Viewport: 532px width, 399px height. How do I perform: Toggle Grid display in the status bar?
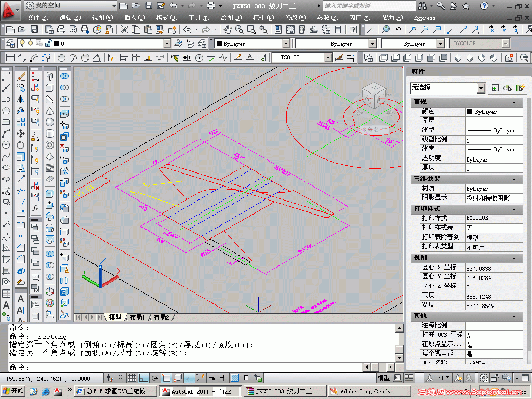[x=132, y=378]
